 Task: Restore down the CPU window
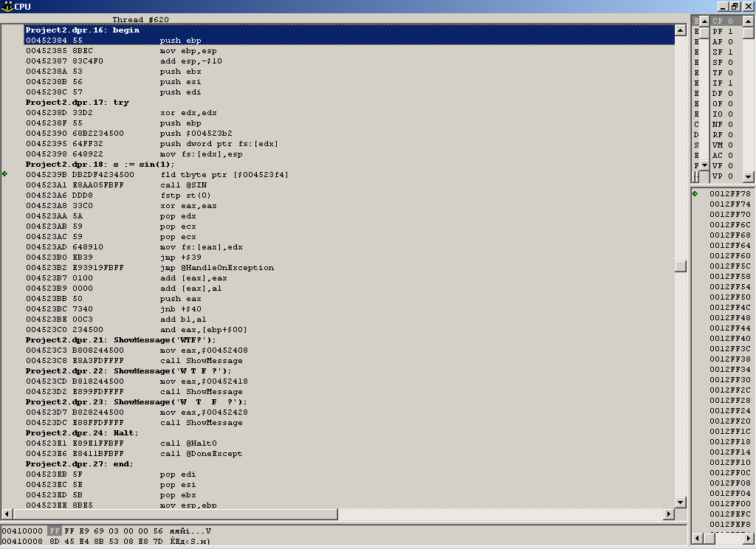(734, 6)
